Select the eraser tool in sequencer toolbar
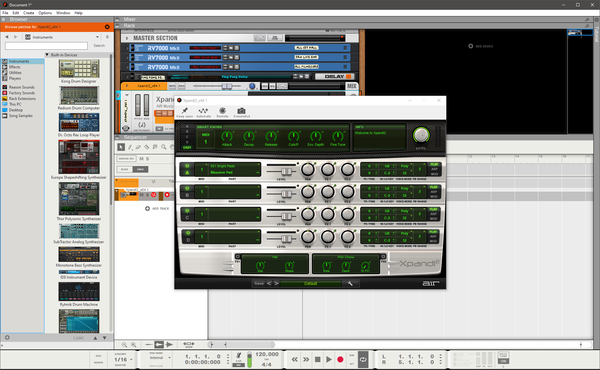This screenshot has height=370, width=600. [x=139, y=147]
